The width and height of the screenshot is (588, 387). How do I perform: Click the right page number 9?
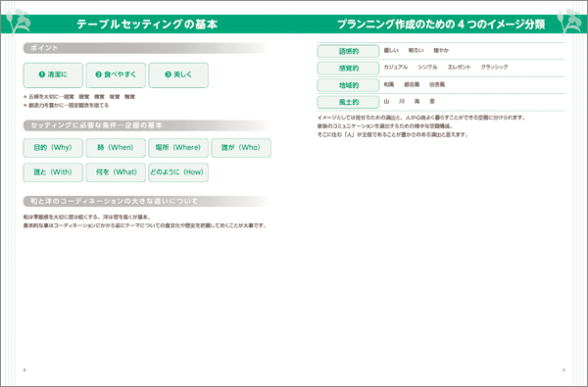(563, 370)
